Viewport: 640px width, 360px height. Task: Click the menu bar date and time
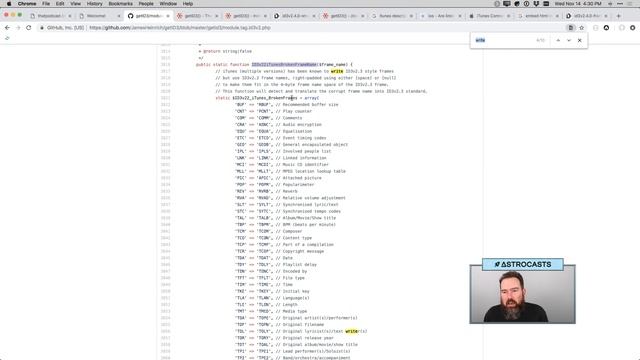coord(578,4)
